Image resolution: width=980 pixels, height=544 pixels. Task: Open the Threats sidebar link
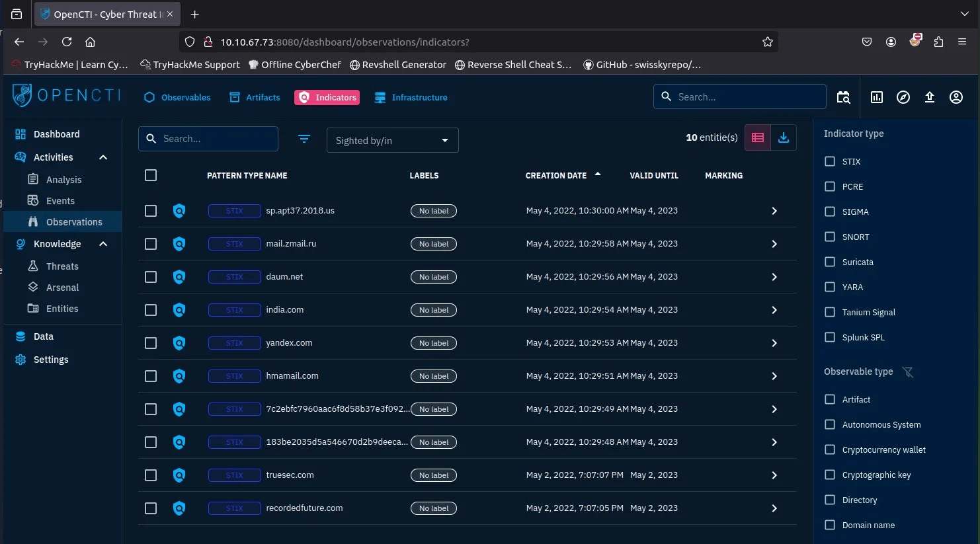tap(62, 266)
